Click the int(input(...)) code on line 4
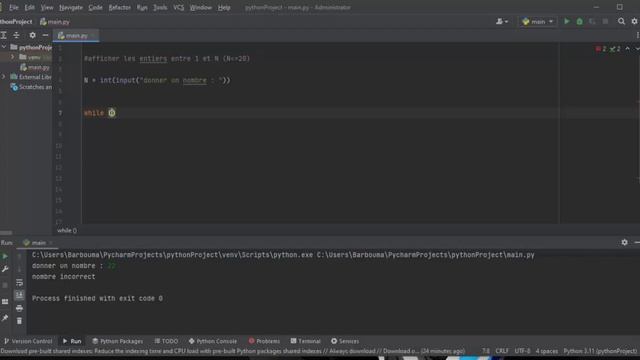The image size is (640, 360). pos(165,80)
